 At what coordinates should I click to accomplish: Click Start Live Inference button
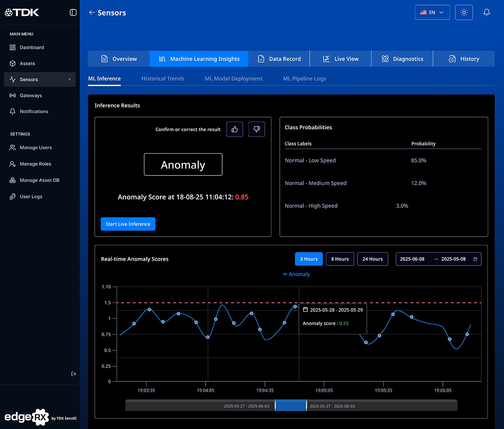pyautogui.click(x=128, y=224)
